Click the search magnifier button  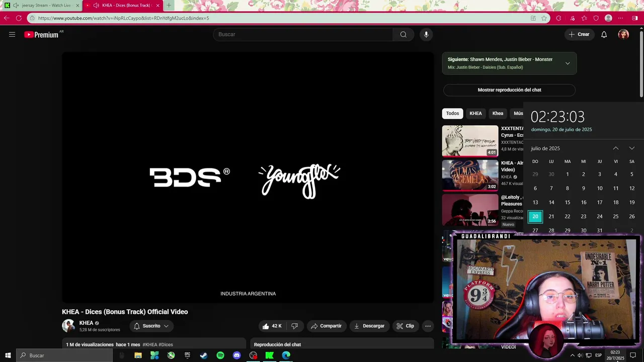[404, 35]
